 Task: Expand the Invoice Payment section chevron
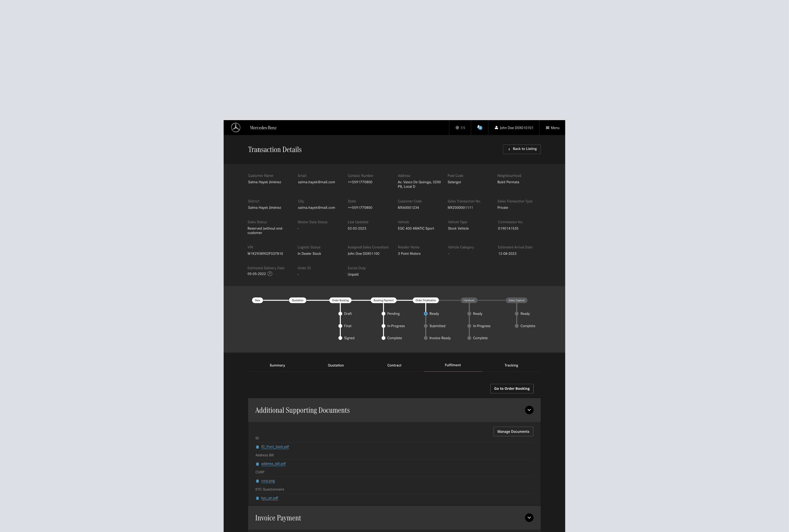(x=529, y=518)
